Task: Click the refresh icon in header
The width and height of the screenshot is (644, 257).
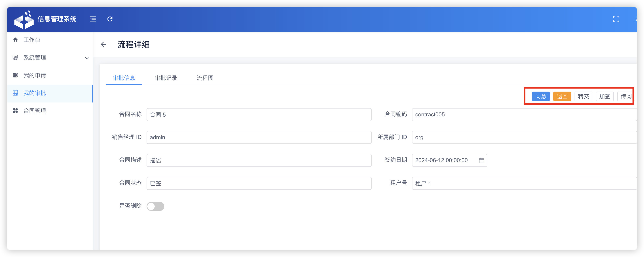Action: [110, 19]
